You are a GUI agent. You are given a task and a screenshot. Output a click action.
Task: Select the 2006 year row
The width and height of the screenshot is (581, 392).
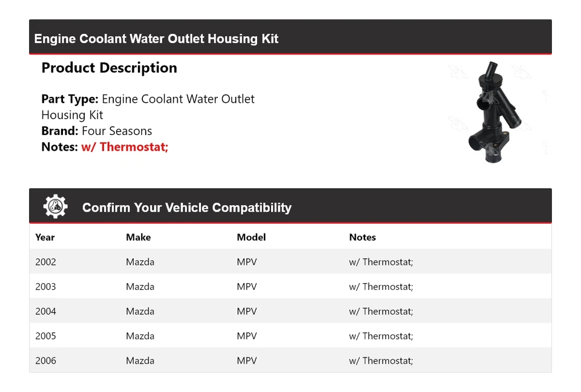(x=45, y=361)
